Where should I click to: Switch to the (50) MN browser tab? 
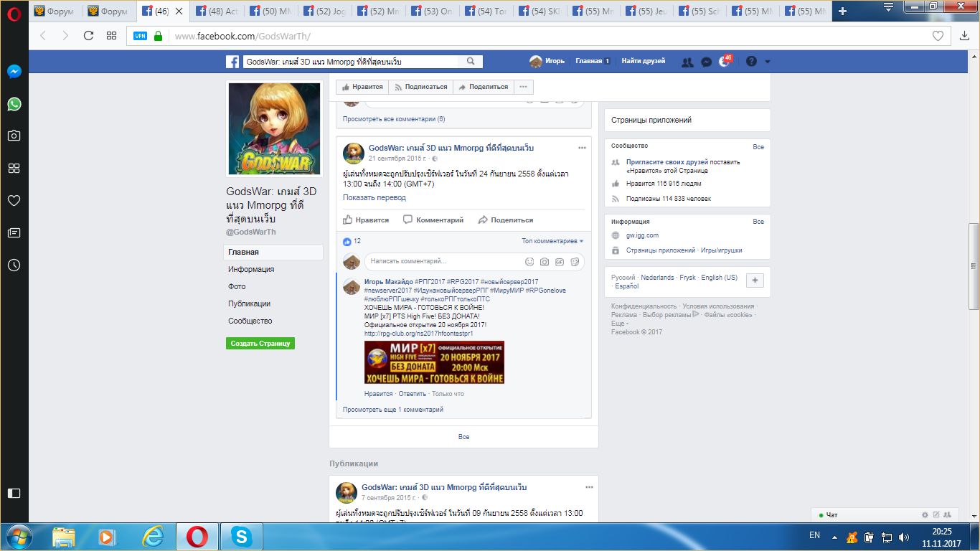click(270, 11)
